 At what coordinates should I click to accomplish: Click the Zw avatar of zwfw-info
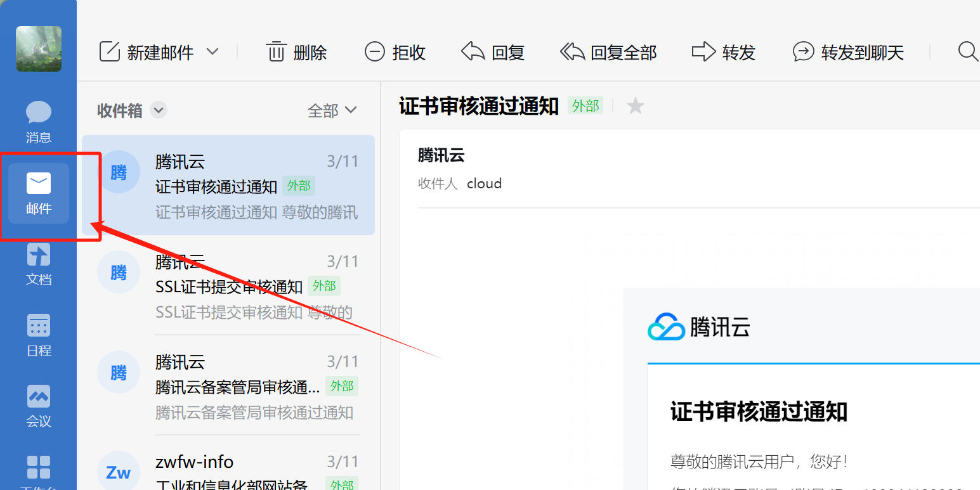tap(119, 472)
